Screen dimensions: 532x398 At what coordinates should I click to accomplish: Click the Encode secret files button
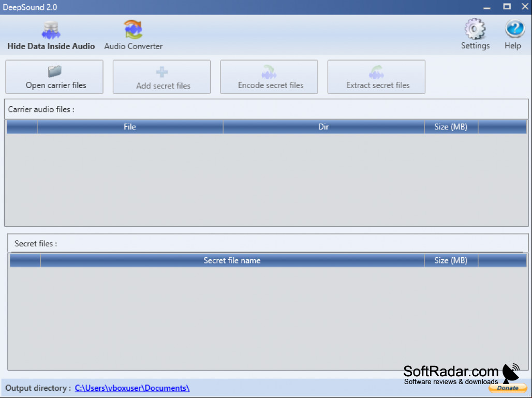coord(269,77)
